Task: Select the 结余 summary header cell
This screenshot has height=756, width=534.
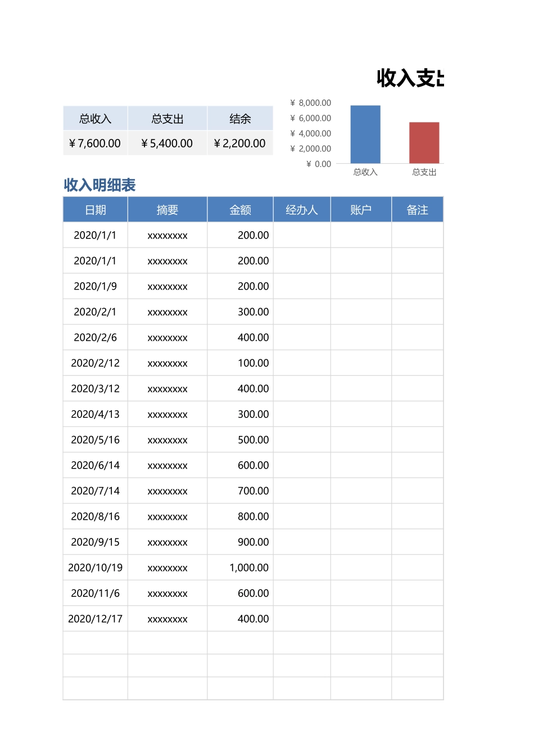Action: pos(240,118)
